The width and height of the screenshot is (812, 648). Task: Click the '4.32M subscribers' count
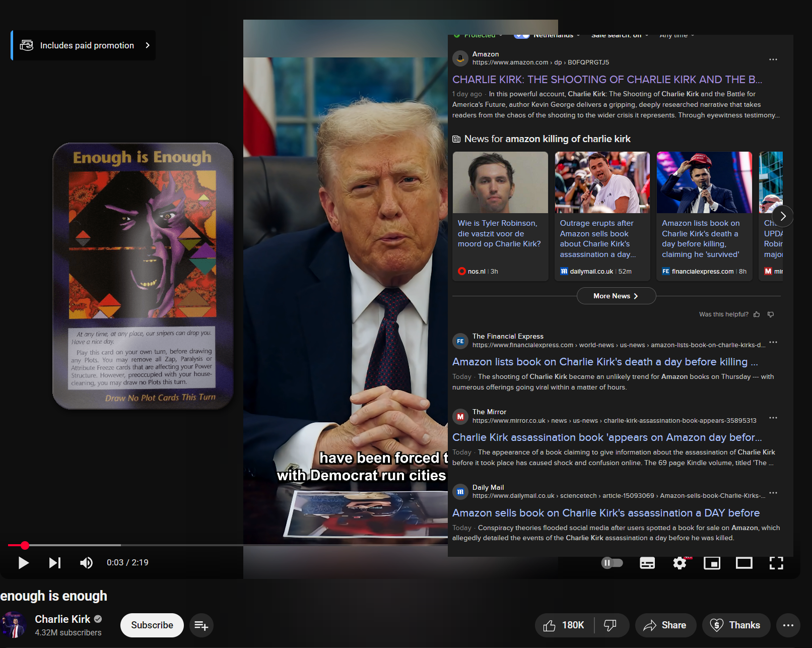pyautogui.click(x=68, y=633)
